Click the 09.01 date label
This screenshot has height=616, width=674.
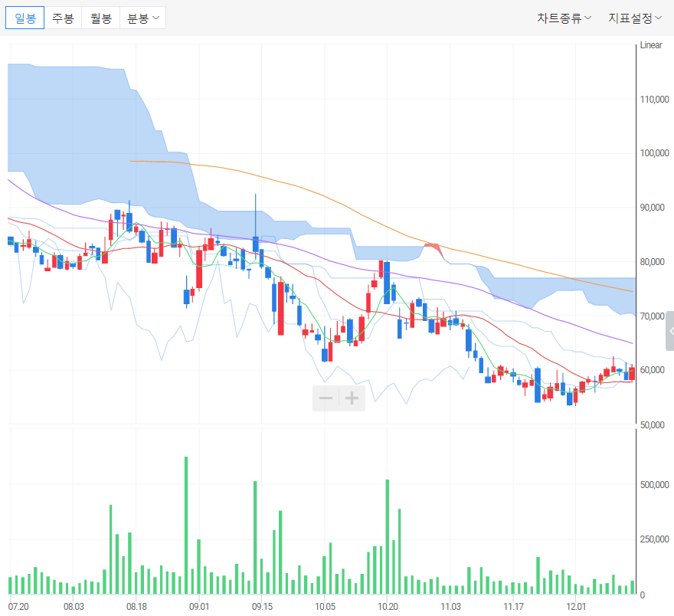click(199, 607)
